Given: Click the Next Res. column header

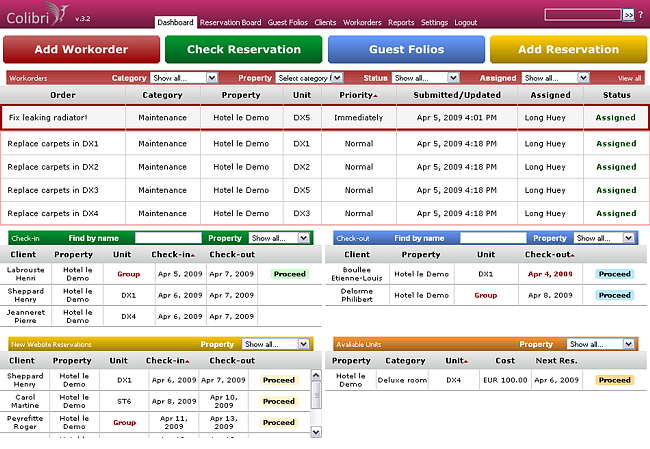Looking at the screenshot, I should click(x=556, y=361).
